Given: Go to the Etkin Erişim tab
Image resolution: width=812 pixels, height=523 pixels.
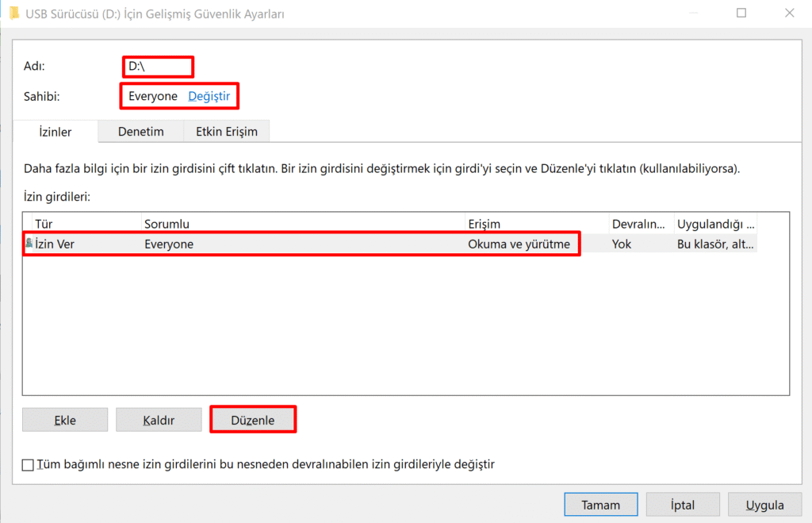Looking at the screenshot, I should 226,132.
